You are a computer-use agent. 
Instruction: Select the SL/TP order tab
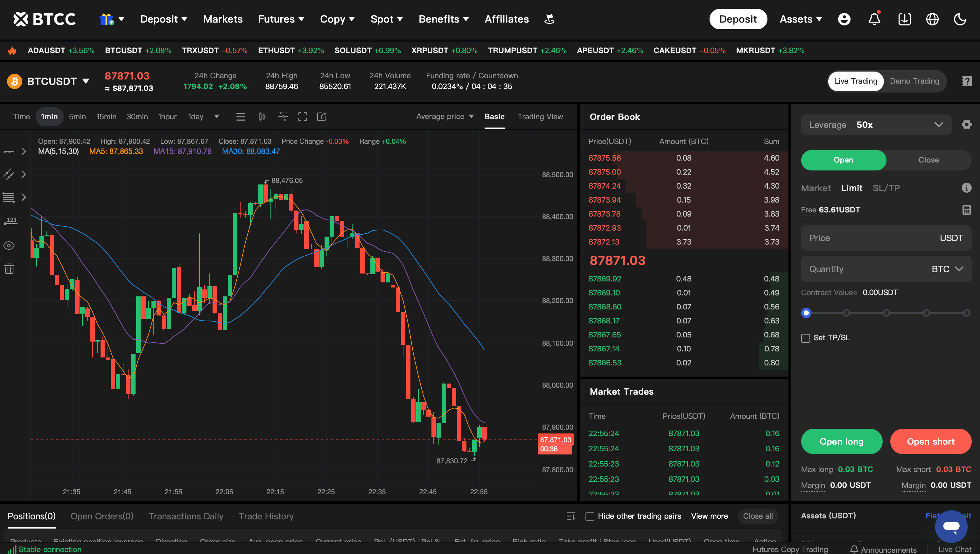tap(886, 188)
